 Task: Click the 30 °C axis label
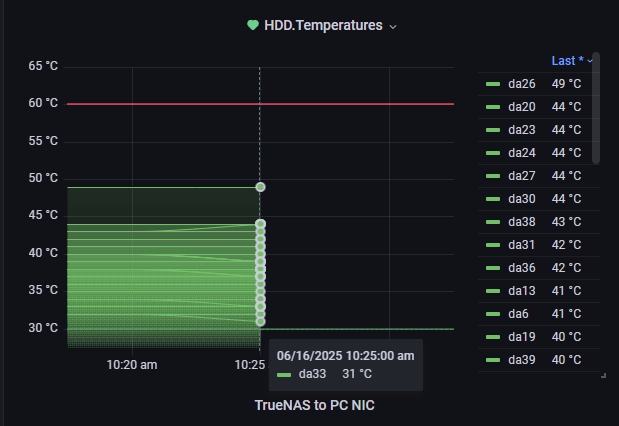(x=43, y=328)
